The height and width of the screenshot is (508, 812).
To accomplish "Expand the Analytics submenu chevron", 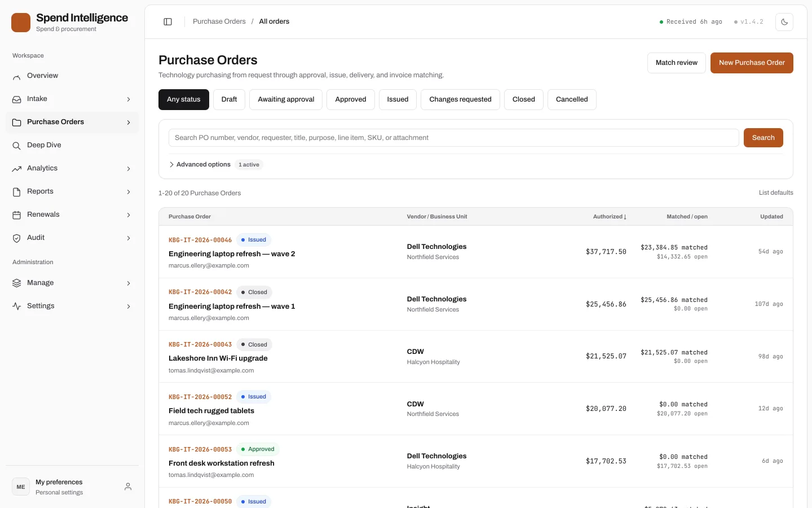I will click(x=129, y=169).
